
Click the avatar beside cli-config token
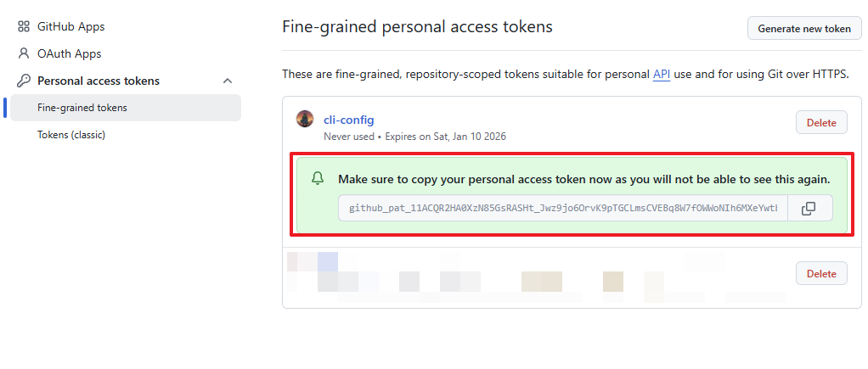coord(305,119)
